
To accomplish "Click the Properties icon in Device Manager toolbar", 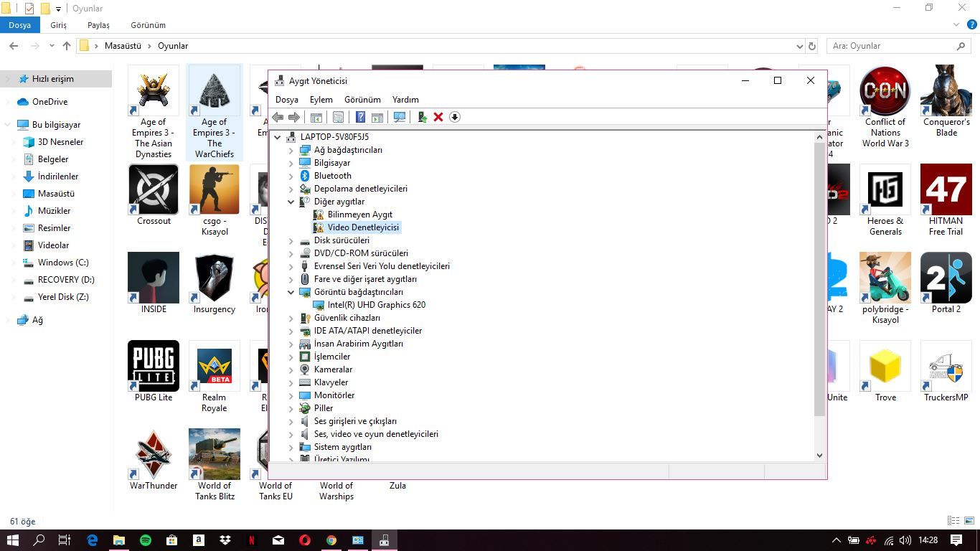I will coord(338,117).
